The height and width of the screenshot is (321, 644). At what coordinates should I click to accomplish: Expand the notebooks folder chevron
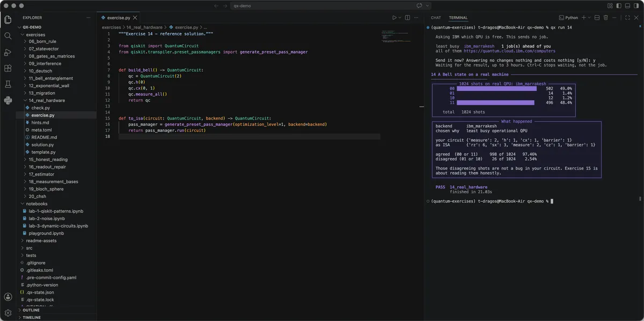coord(22,204)
